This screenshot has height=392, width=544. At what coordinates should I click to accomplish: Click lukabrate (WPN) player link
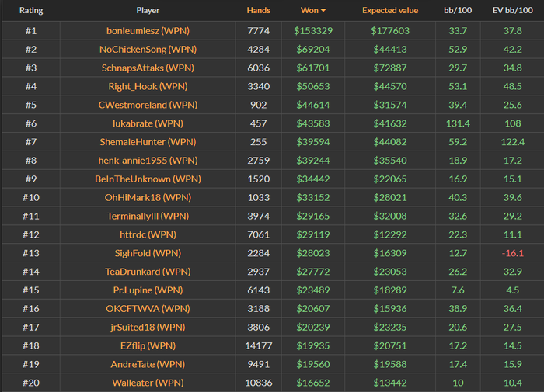tap(148, 123)
